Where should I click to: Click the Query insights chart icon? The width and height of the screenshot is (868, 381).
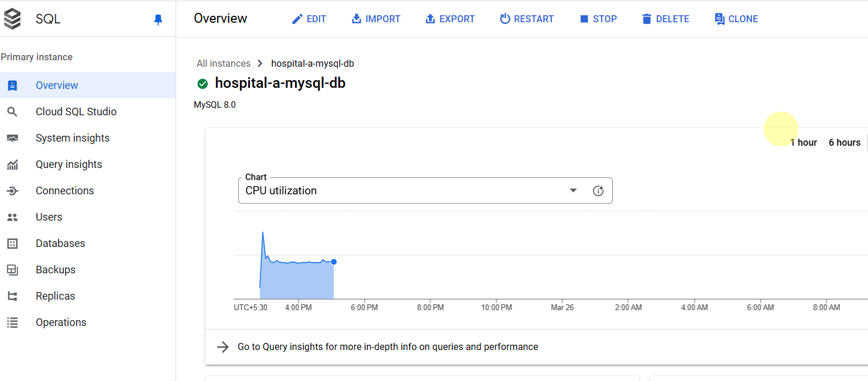click(x=12, y=164)
